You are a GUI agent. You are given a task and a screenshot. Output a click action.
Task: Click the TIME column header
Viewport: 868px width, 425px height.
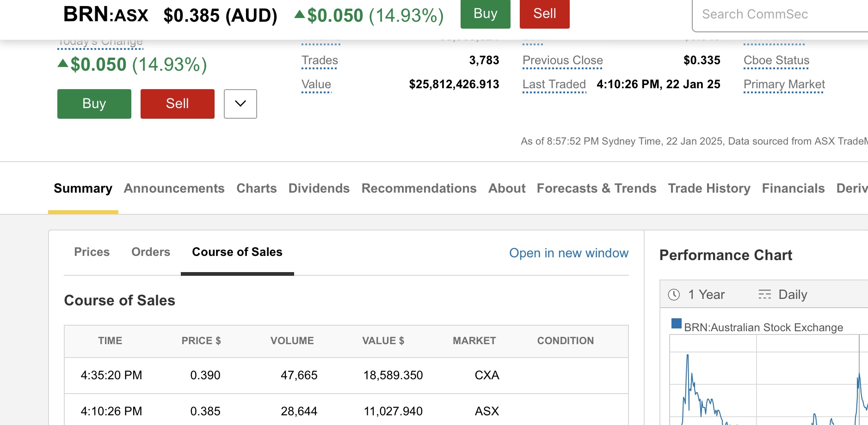click(x=110, y=341)
